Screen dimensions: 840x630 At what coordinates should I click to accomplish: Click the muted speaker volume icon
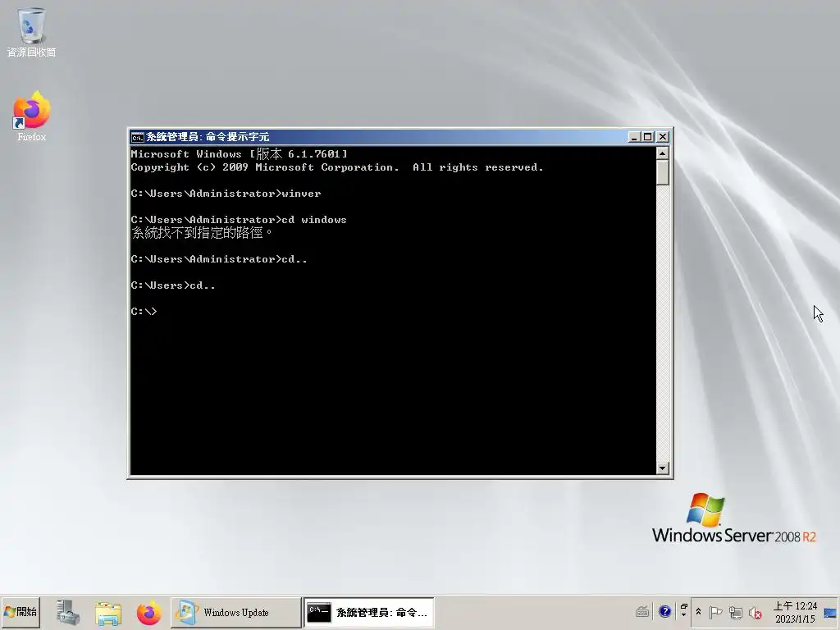coord(756,612)
